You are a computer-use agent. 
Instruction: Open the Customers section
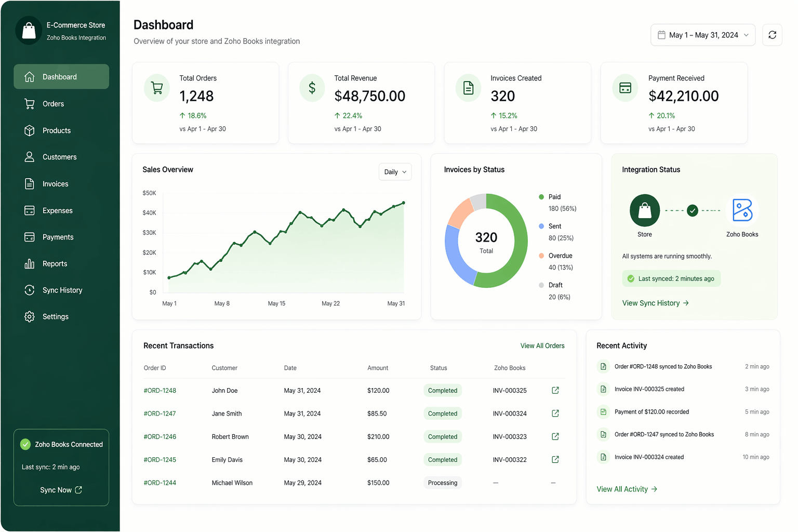61,157
